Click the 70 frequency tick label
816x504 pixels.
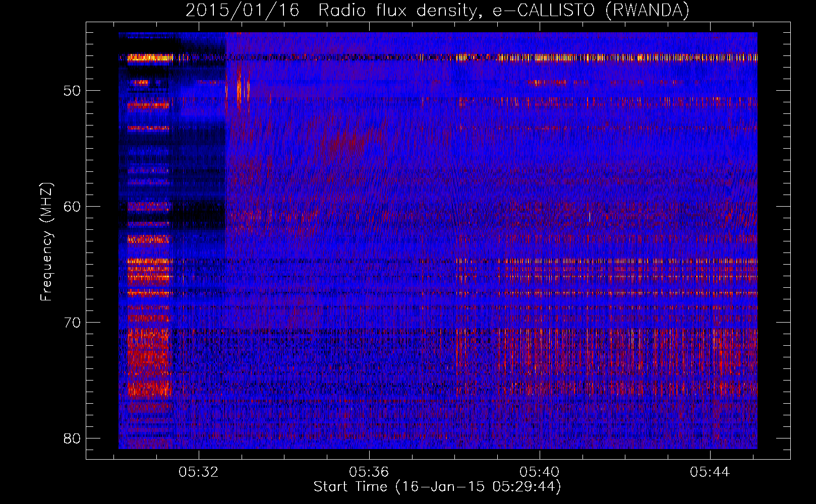tap(72, 323)
